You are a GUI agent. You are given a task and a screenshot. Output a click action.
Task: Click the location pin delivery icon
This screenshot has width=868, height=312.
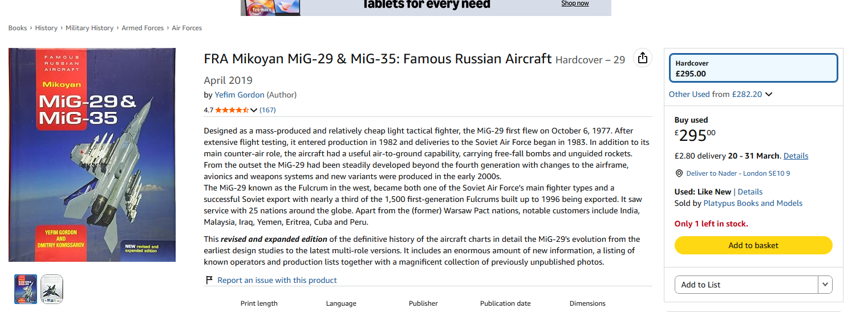point(679,173)
